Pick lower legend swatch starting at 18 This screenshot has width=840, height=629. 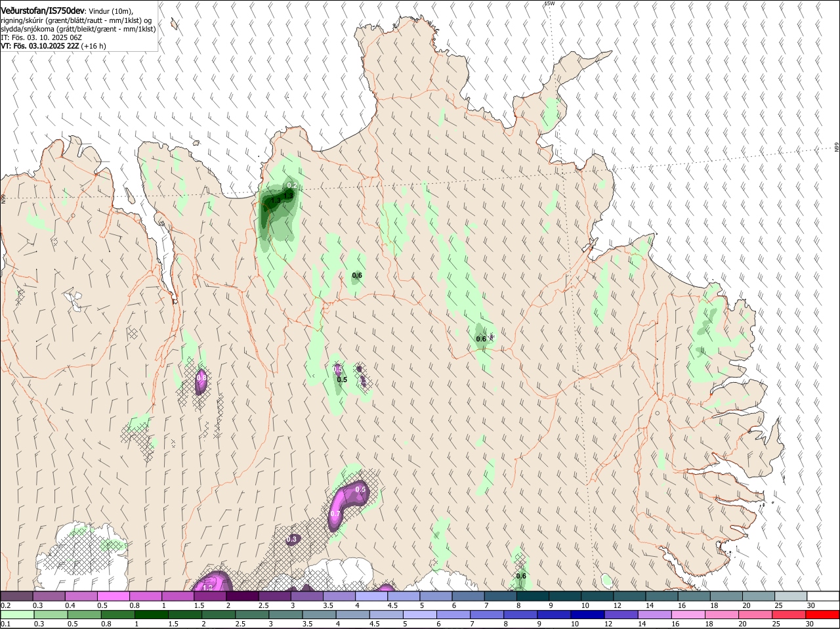coord(722,614)
